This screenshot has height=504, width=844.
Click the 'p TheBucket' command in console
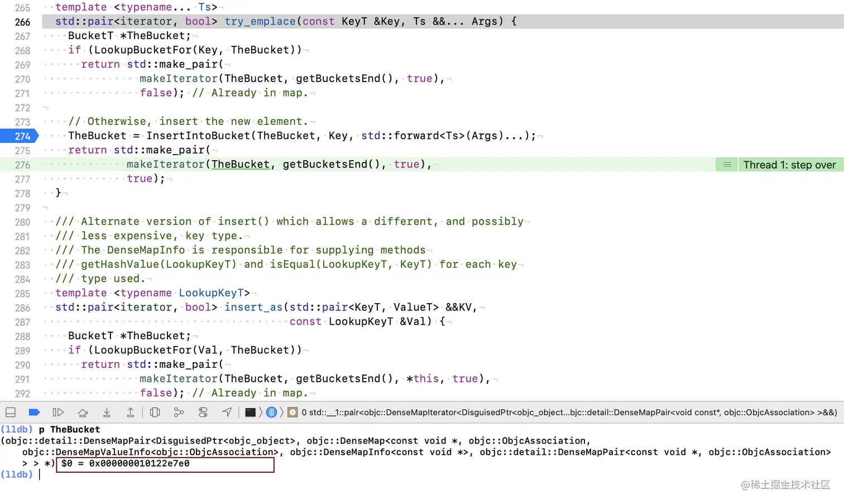click(x=69, y=429)
